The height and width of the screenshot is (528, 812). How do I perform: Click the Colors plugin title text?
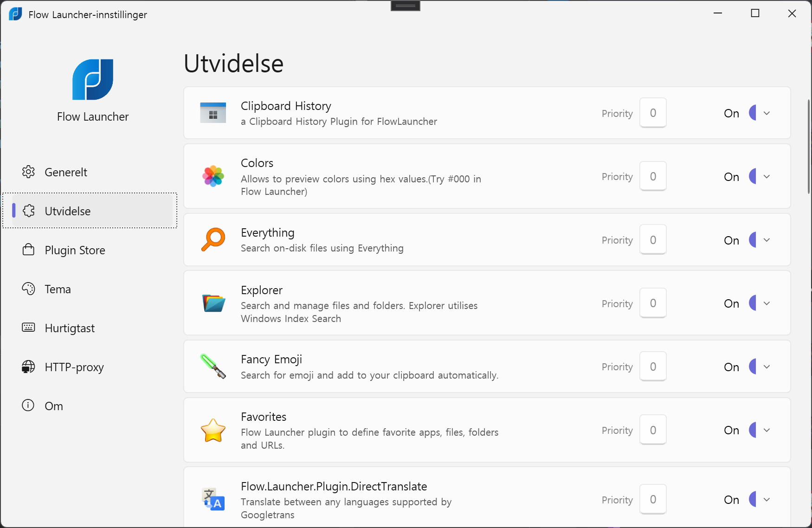click(x=257, y=163)
